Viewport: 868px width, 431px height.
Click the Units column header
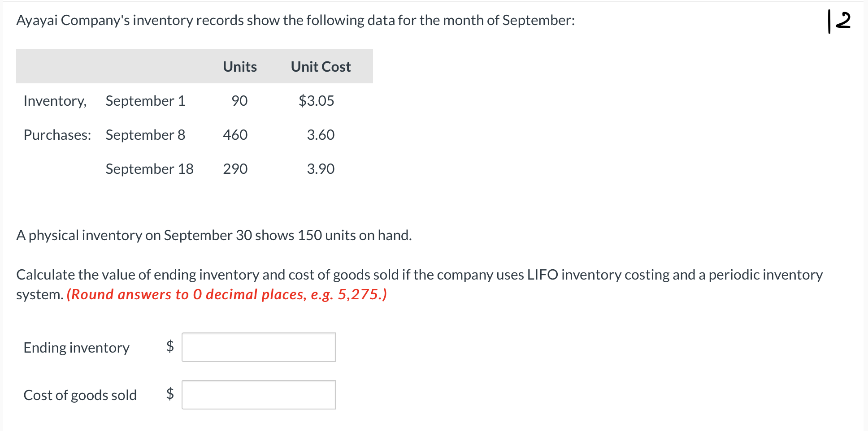(x=240, y=67)
